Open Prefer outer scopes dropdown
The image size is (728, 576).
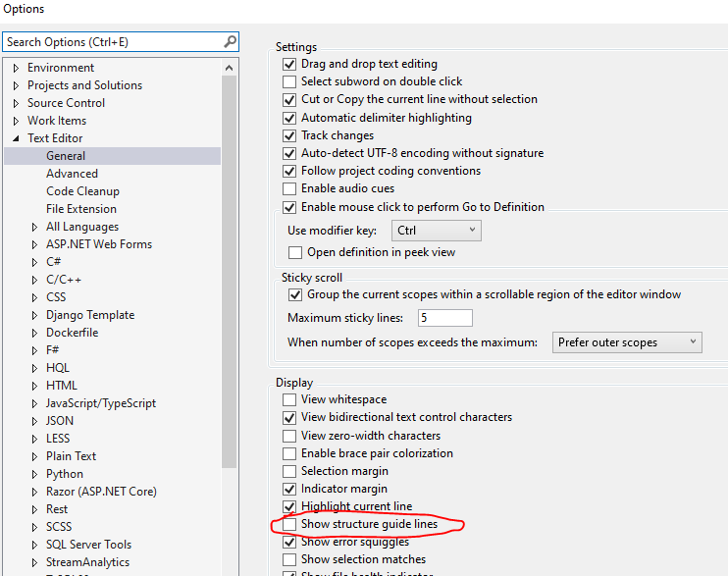point(627,342)
